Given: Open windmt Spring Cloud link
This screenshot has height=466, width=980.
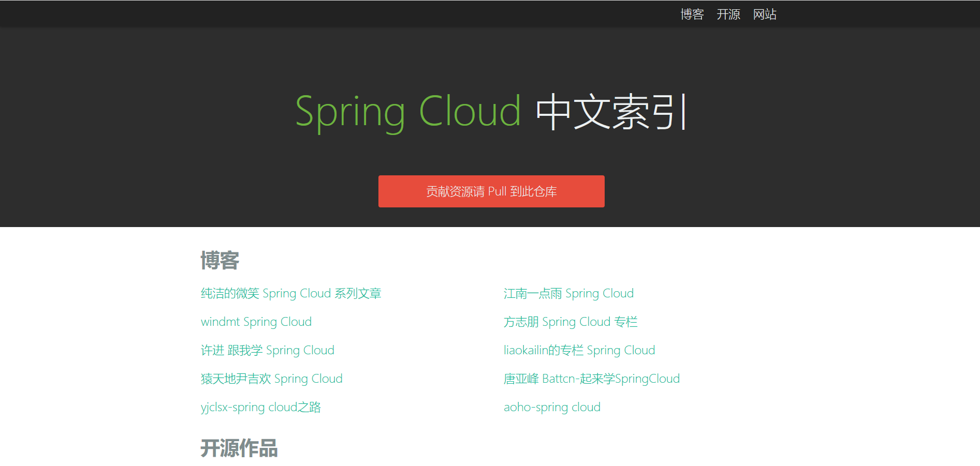Looking at the screenshot, I should [x=256, y=322].
